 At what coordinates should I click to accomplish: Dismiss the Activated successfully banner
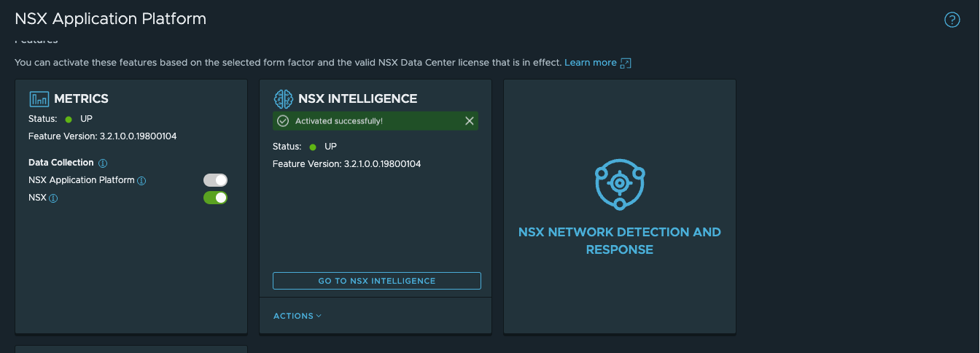(470, 121)
